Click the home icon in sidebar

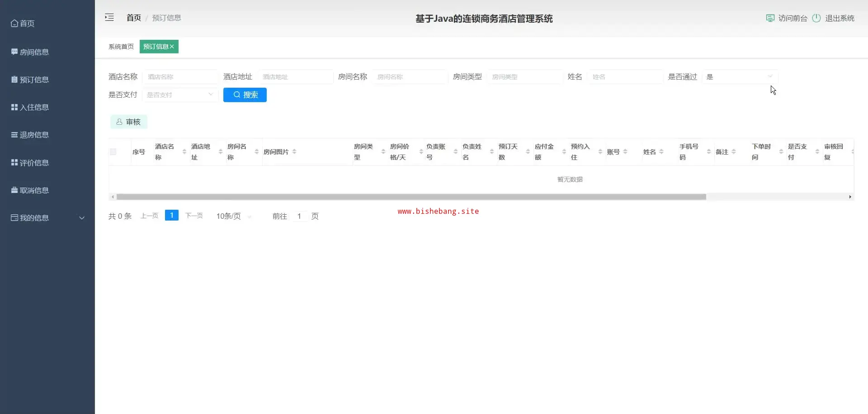click(14, 24)
